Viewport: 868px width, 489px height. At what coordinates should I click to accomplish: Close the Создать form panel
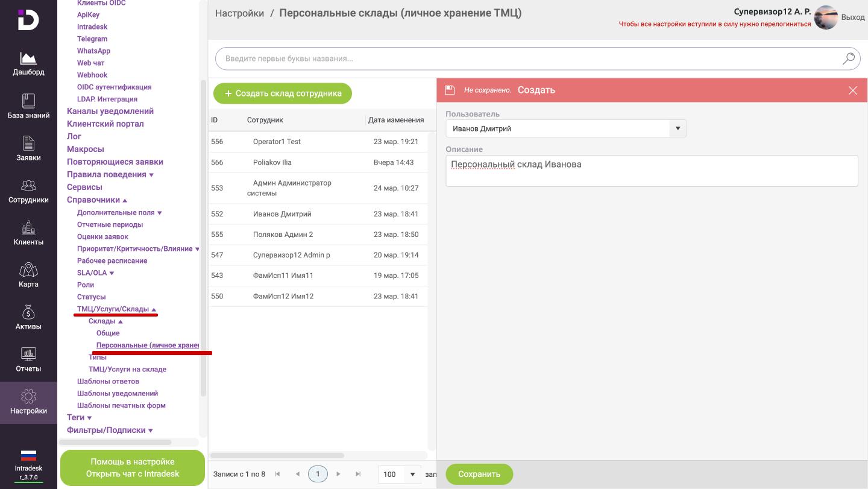click(x=852, y=90)
